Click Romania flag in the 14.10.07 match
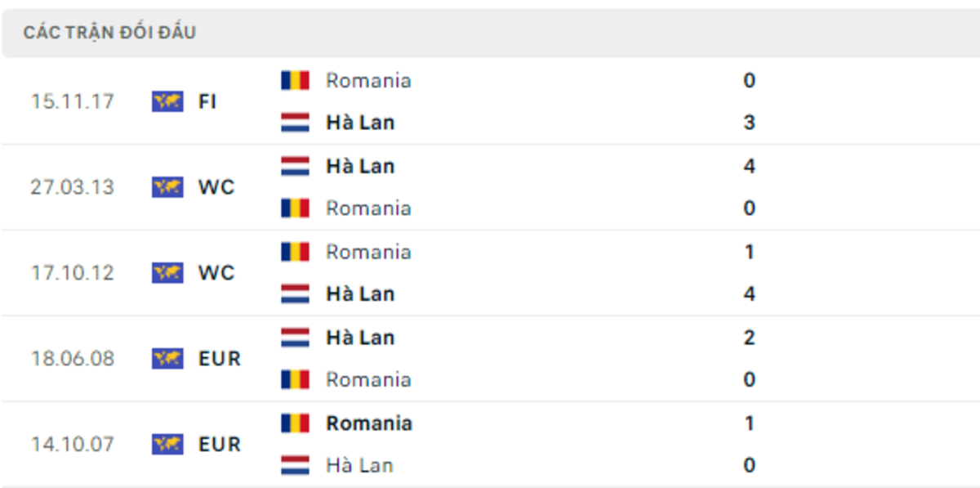This screenshot has height=488, width=980. point(295,423)
